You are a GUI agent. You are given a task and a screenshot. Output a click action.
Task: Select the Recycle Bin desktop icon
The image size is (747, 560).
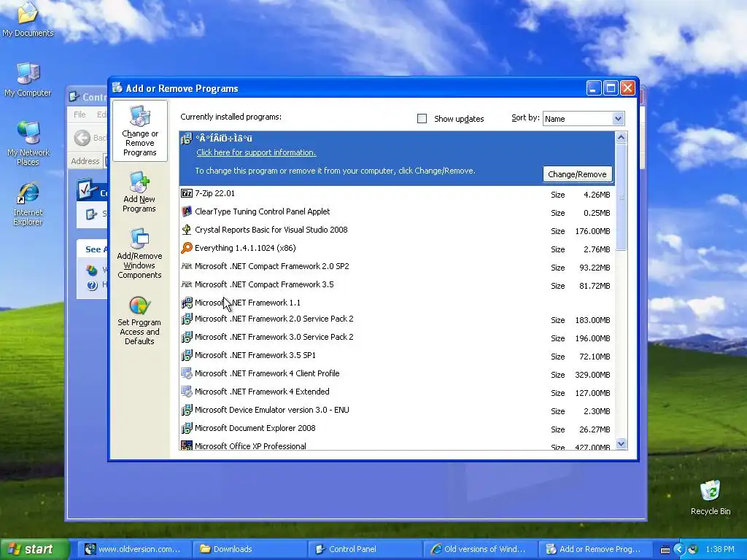point(711,497)
